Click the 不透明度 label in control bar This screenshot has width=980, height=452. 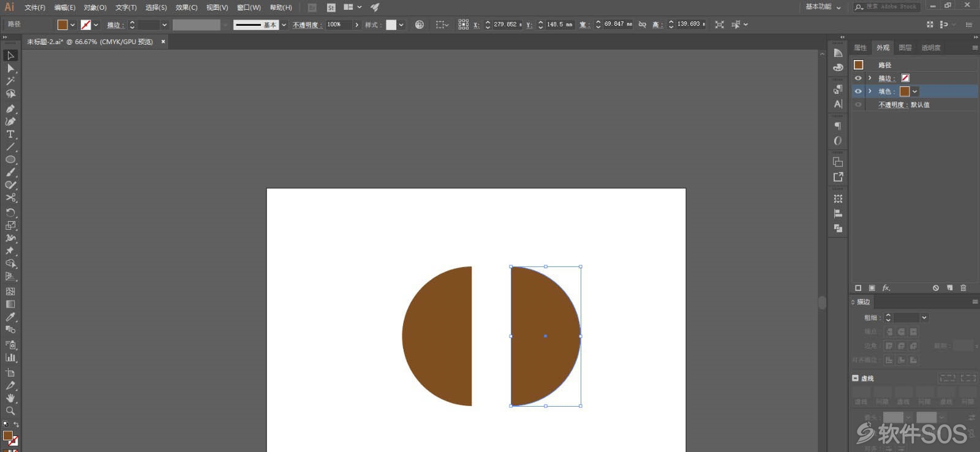click(307, 25)
